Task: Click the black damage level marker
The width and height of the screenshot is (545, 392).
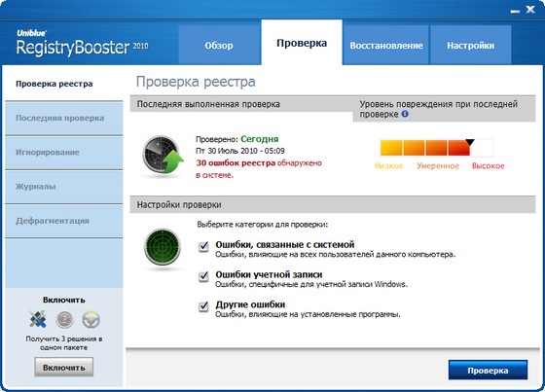Action: pyautogui.click(x=469, y=142)
